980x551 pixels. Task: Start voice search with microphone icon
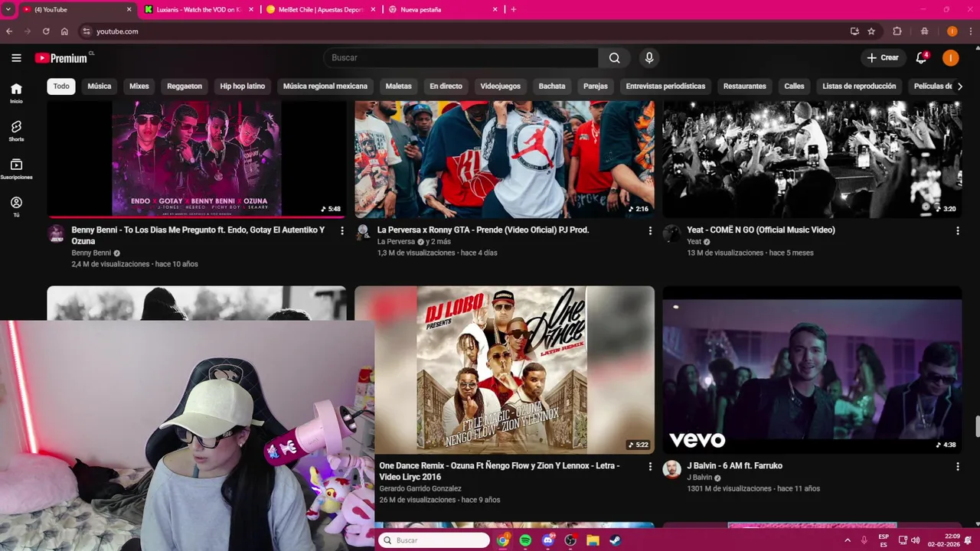coord(649,58)
